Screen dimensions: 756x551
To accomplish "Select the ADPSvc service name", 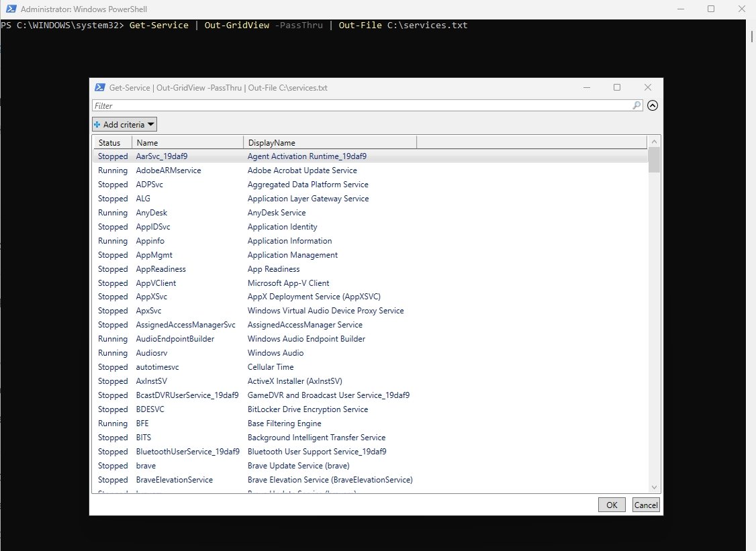I will [x=150, y=184].
